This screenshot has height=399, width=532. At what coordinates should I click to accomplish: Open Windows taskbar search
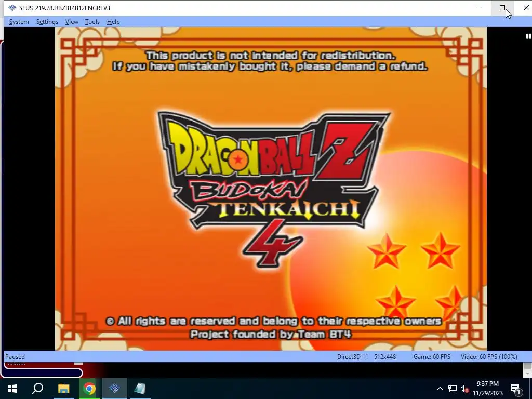click(x=37, y=389)
